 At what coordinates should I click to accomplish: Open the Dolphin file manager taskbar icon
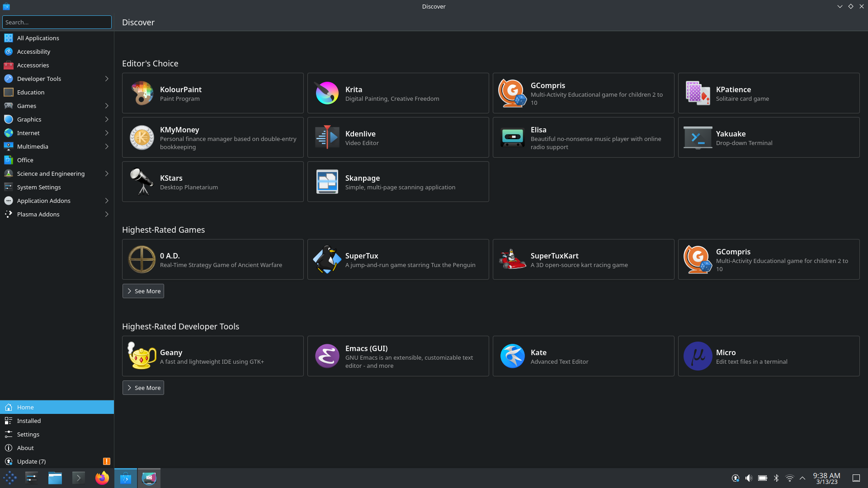55,478
